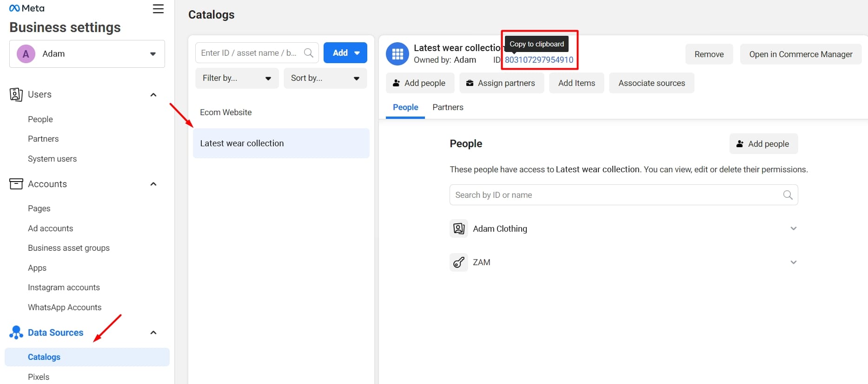868x384 pixels.
Task: Click the Add people toolbar button
Action: [419, 83]
